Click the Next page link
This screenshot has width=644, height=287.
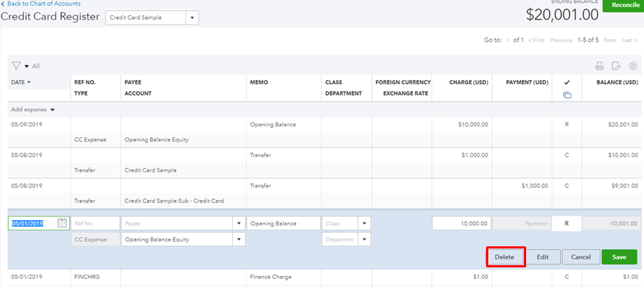610,40
